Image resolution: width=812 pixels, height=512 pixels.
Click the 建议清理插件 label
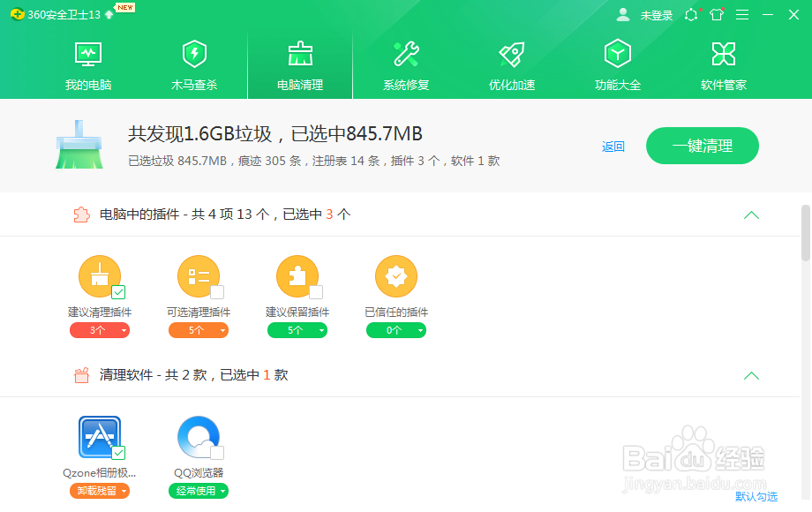[100, 312]
